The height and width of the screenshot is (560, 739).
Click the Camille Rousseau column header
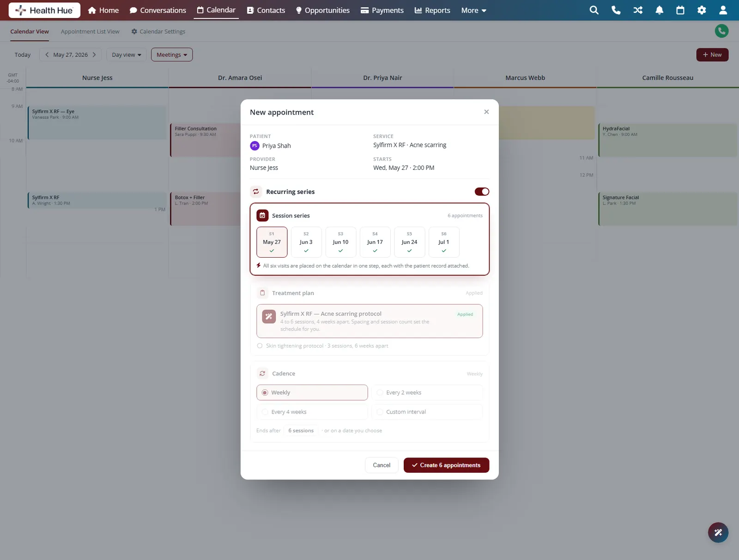[x=667, y=78]
